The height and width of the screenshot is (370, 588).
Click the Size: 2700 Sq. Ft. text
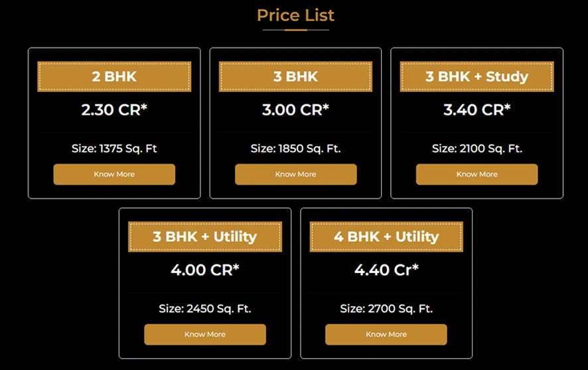point(386,309)
